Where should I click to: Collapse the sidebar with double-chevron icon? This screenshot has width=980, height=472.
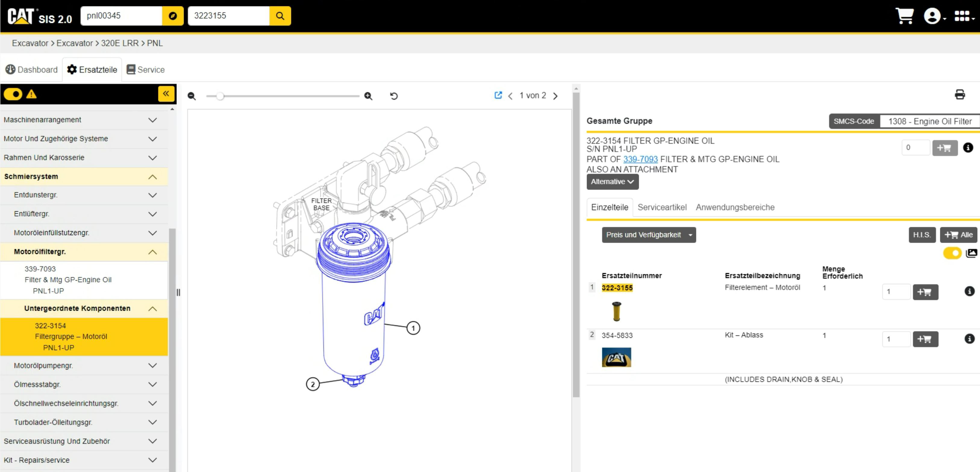(166, 94)
